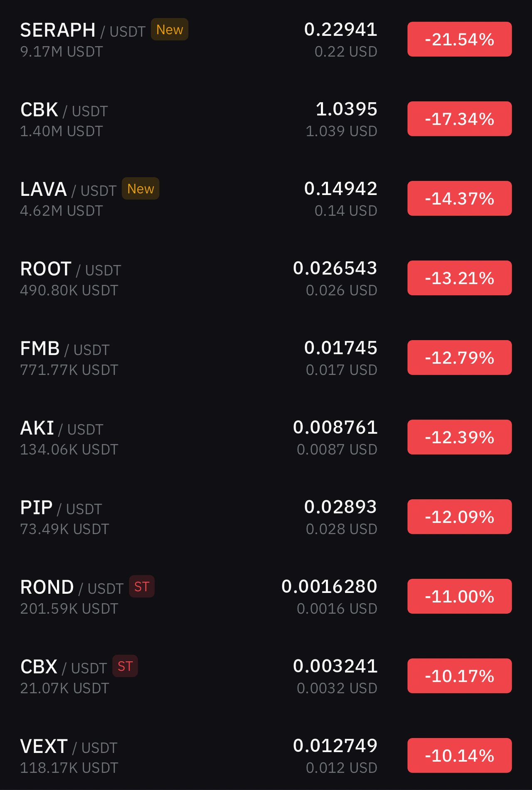The height and width of the screenshot is (790, 532).
Task: Tap the -13.21% percentage badge
Action: tap(459, 278)
